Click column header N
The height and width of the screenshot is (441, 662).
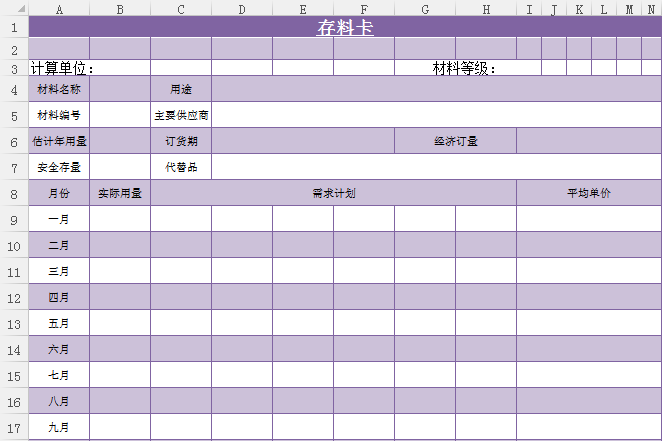coord(651,8)
